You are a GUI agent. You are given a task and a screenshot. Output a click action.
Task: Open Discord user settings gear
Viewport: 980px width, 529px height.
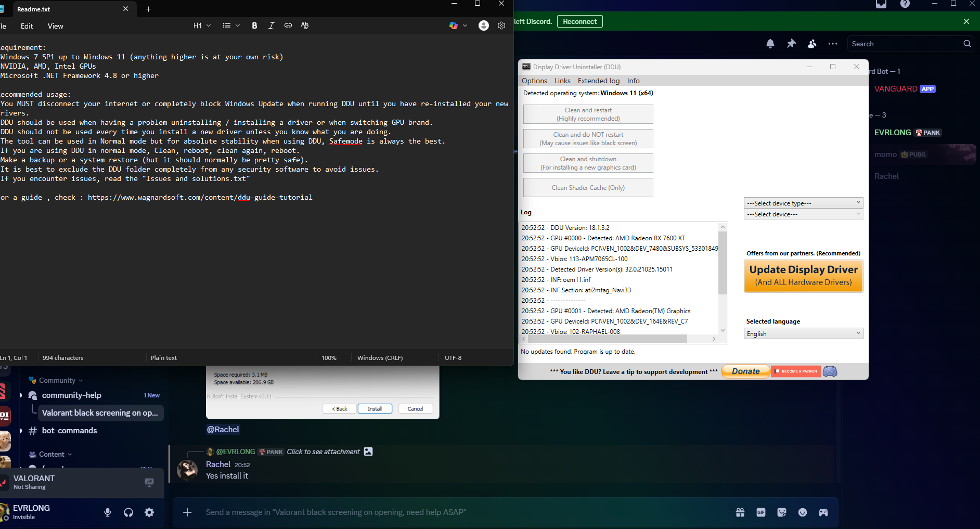pyautogui.click(x=149, y=512)
